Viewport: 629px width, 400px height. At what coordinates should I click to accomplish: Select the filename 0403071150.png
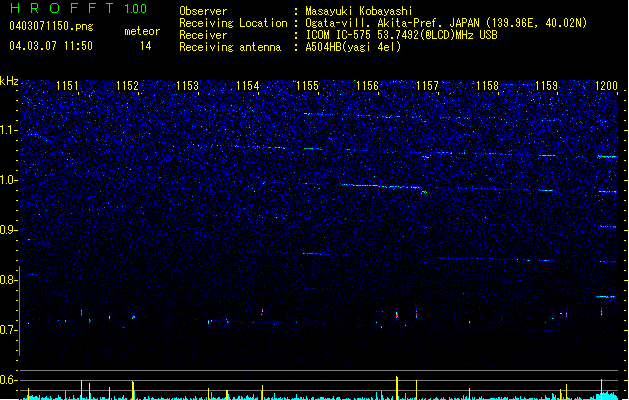51,26
